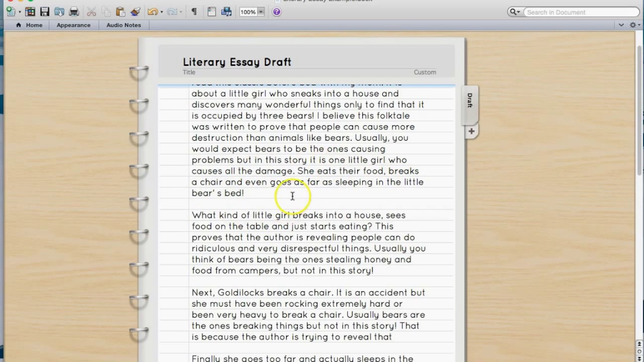Click the line starting "What kind of little girl"

[x=298, y=215]
